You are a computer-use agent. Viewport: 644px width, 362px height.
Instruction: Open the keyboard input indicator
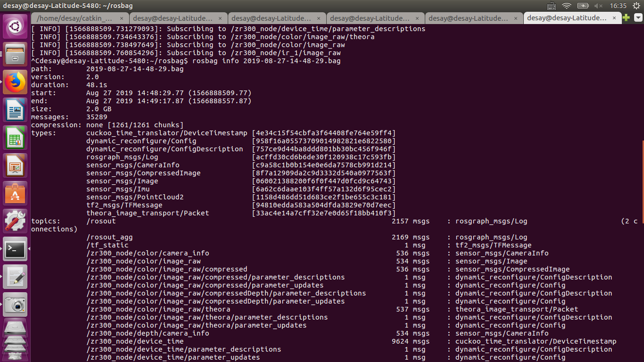click(552, 6)
